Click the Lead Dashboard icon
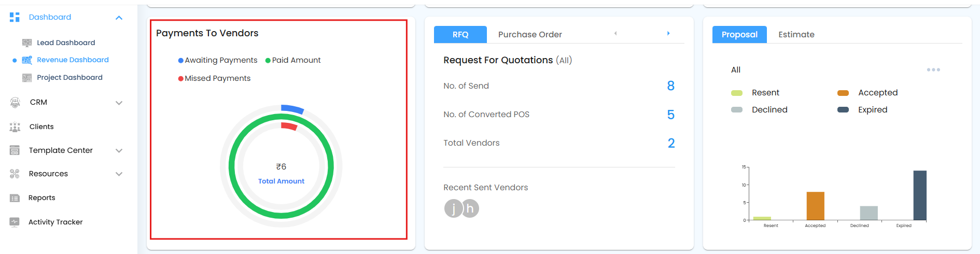 [x=27, y=43]
